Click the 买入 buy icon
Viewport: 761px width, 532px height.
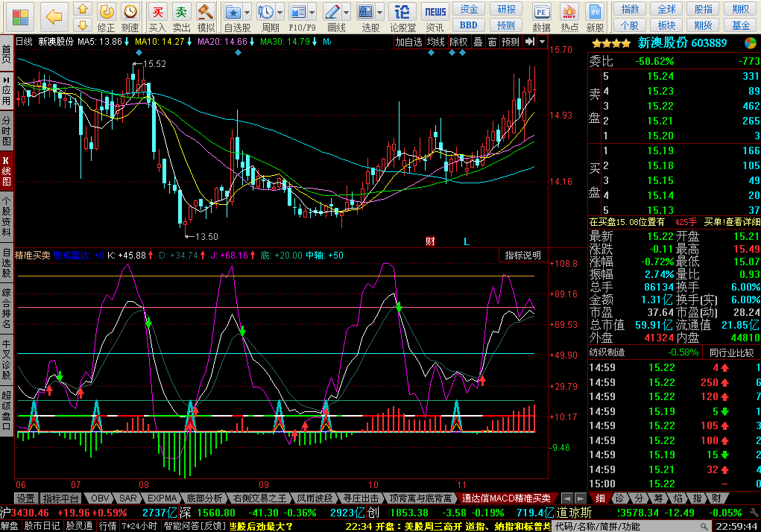point(157,17)
